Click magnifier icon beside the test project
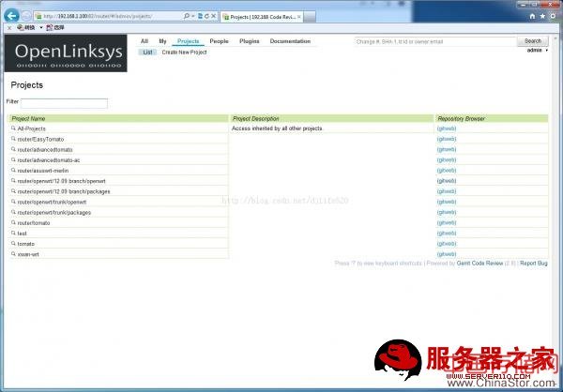Image resolution: width=563 pixels, height=392 pixels. pos(13,233)
